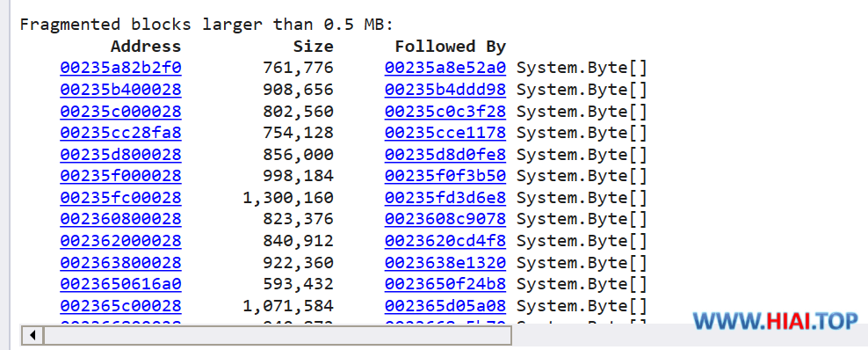This screenshot has height=350, width=868.
Task: Open object 00235fd3d6e8 link
Action: 445,198
